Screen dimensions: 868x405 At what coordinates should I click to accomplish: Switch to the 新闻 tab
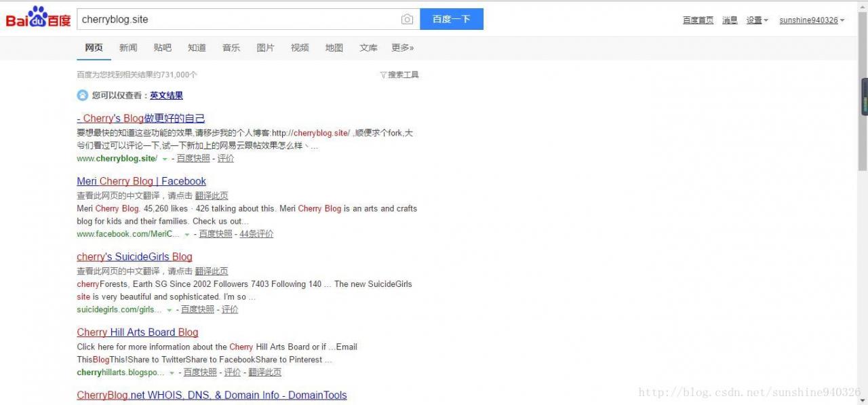128,47
